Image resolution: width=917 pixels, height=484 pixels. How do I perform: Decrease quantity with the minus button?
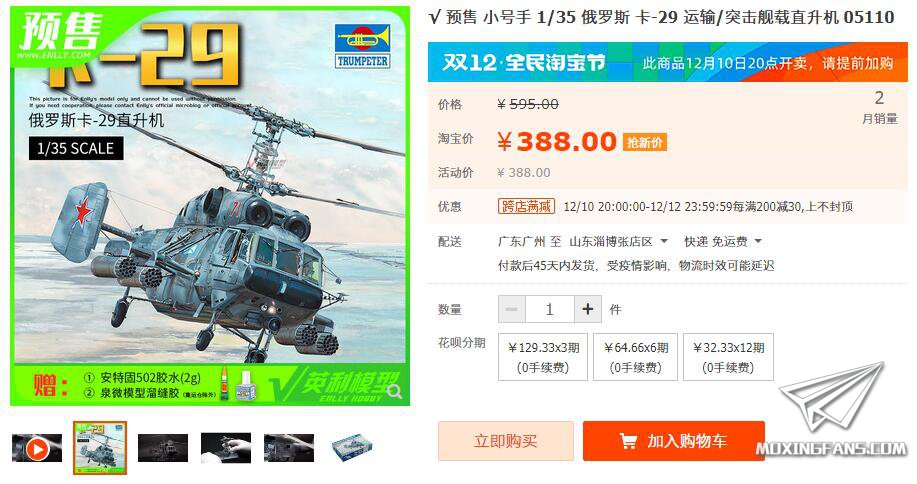point(512,309)
